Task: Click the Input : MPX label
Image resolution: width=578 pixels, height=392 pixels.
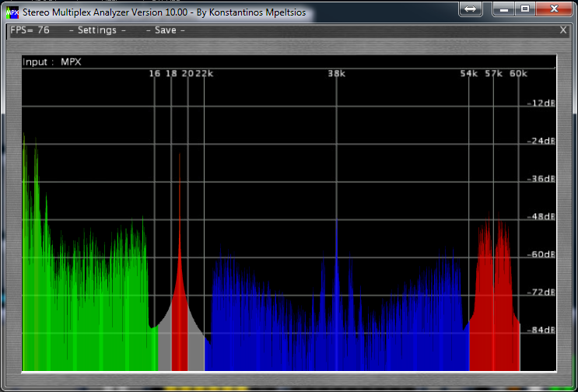Action: (x=52, y=62)
